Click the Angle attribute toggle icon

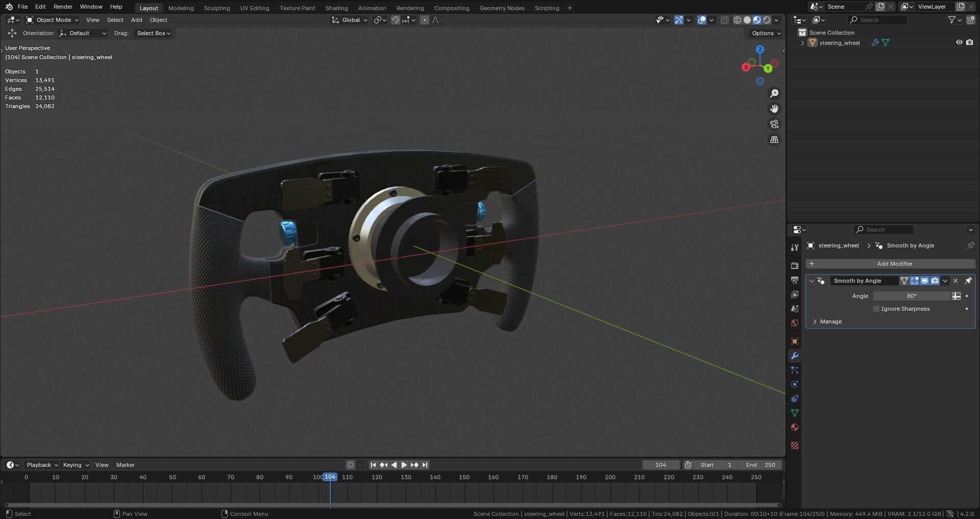956,296
